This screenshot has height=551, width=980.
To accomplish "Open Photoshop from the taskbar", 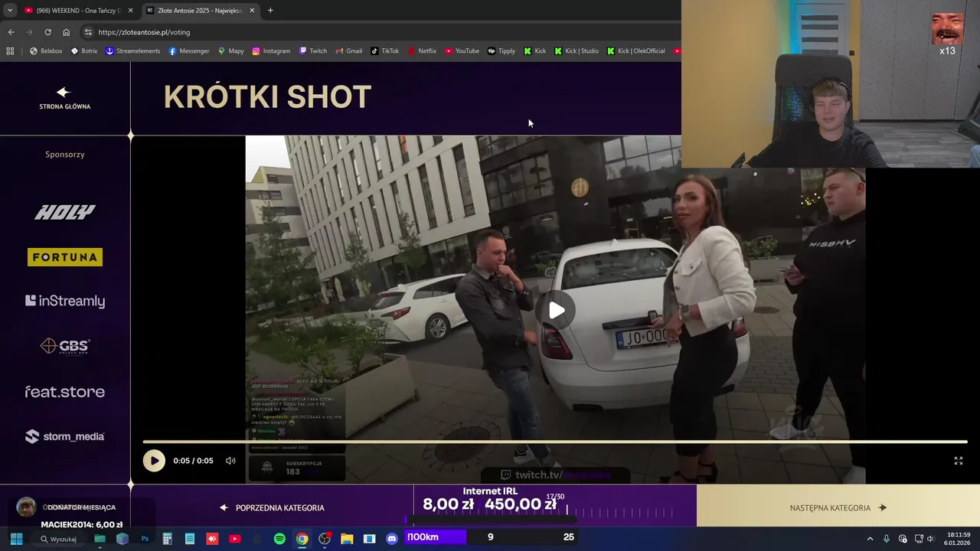I will coord(145,539).
